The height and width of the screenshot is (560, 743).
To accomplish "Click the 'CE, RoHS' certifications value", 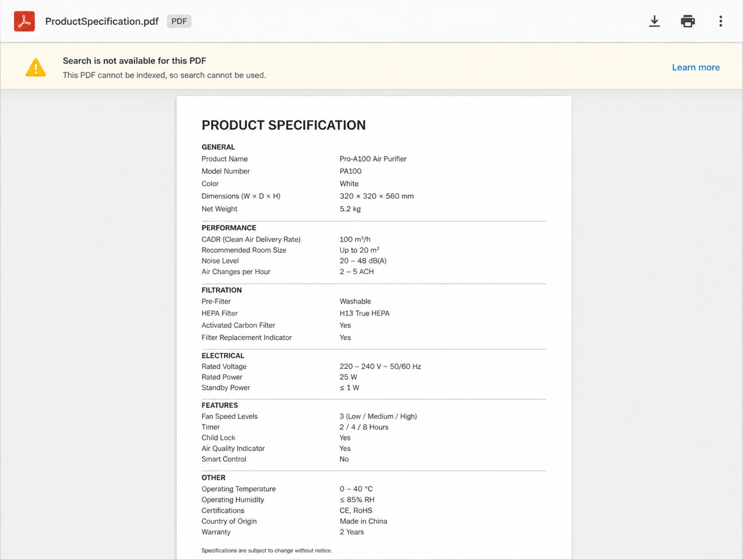I will click(x=356, y=511).
